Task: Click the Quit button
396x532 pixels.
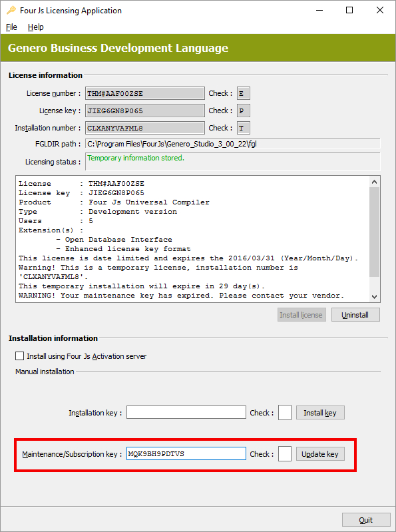Action: [x=366, y=520]
